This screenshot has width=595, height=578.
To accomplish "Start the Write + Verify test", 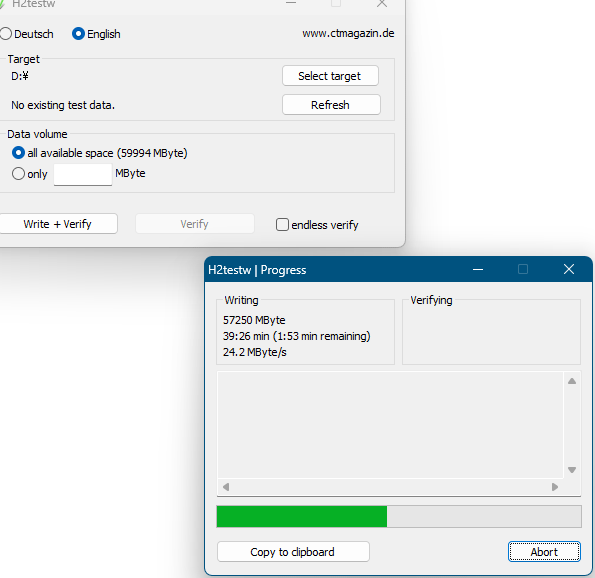I will [58, 224].
